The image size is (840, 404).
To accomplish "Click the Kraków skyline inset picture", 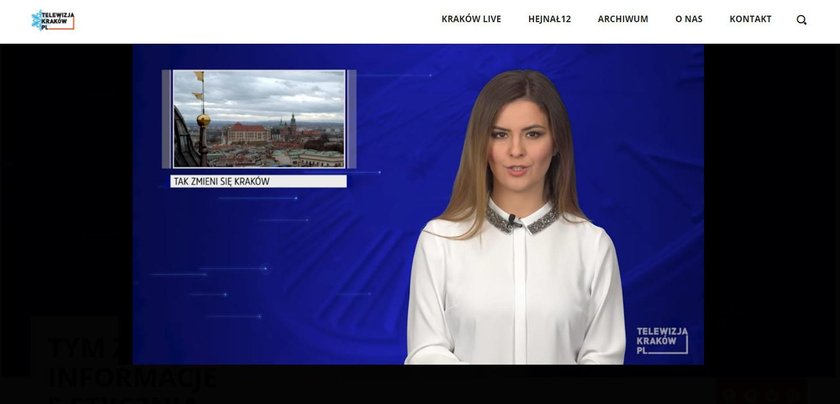I will point(259,119).
